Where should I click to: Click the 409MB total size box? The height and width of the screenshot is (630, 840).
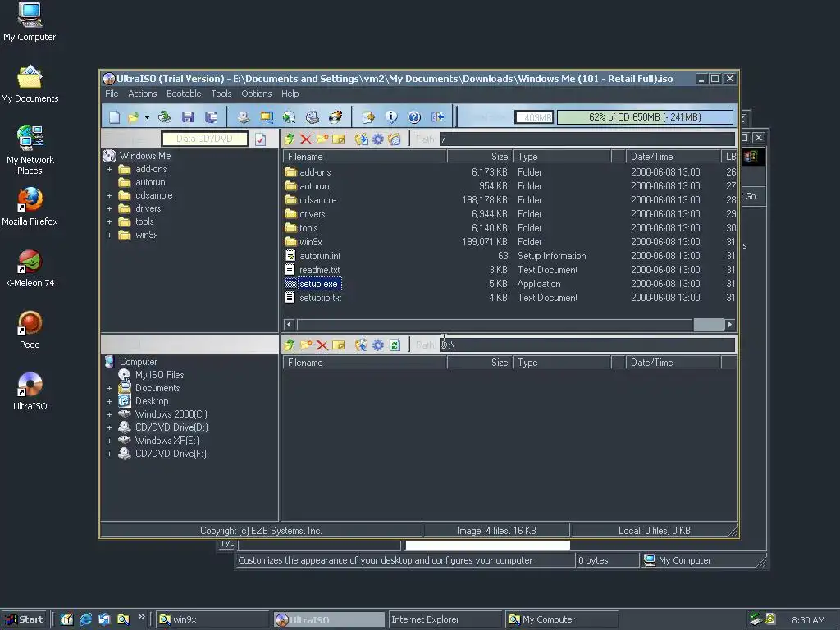534,117
